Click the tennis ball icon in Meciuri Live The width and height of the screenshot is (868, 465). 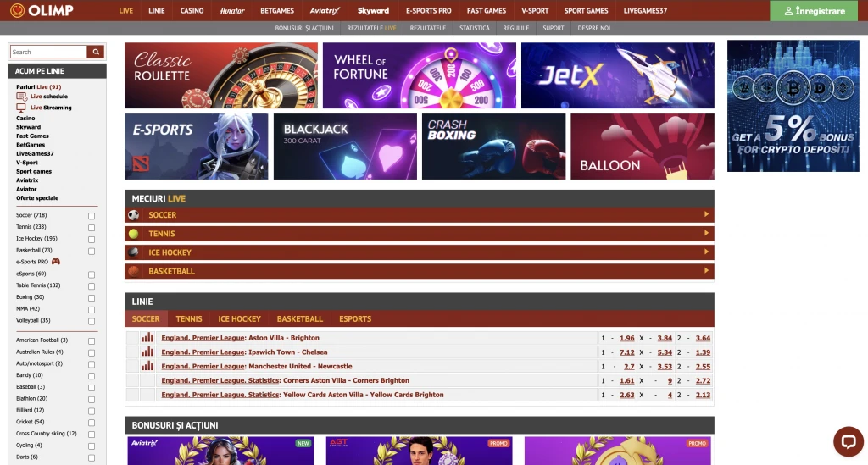tap(133, 234)
